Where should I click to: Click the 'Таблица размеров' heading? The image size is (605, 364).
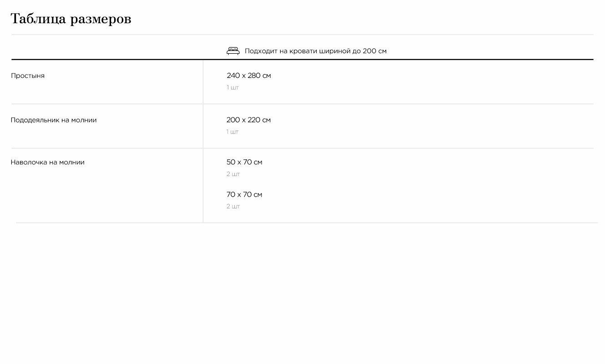coord(71,19)
